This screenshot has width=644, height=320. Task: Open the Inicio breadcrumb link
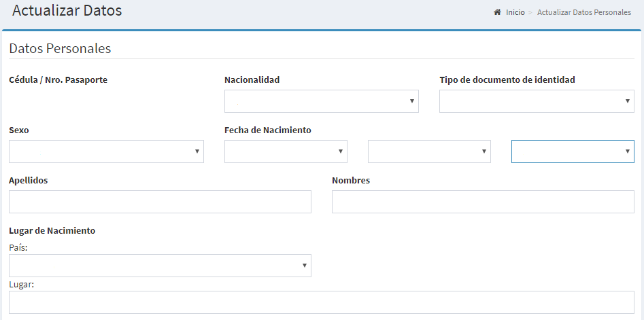coord(515,12)
